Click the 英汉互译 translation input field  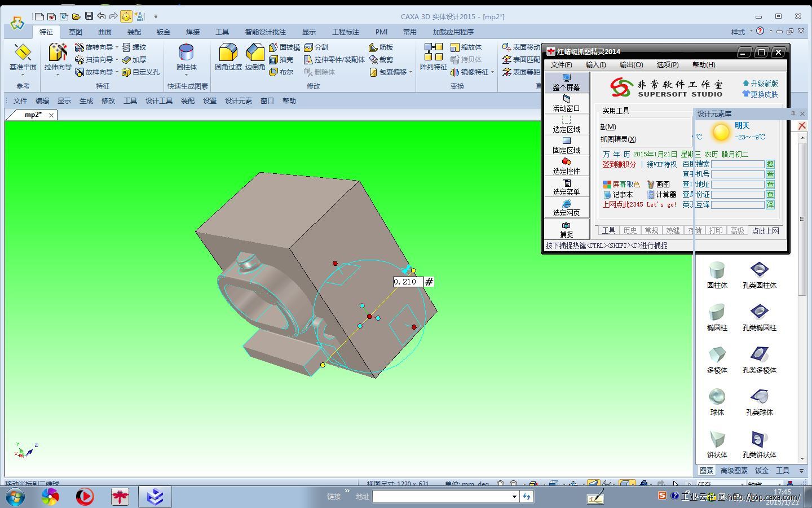(x=738, y=205)
